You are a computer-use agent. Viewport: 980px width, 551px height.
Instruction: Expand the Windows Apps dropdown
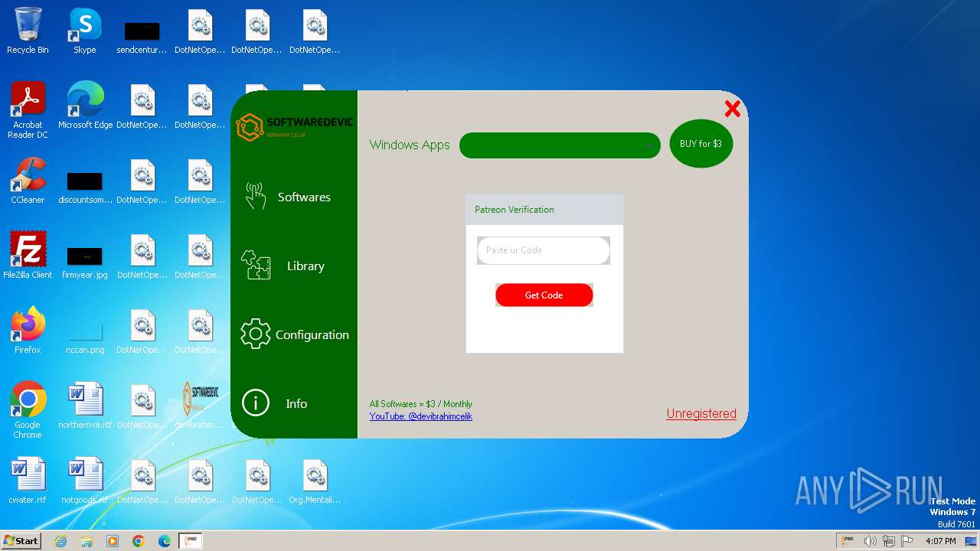pyautogui.click(x=560, y=145)
